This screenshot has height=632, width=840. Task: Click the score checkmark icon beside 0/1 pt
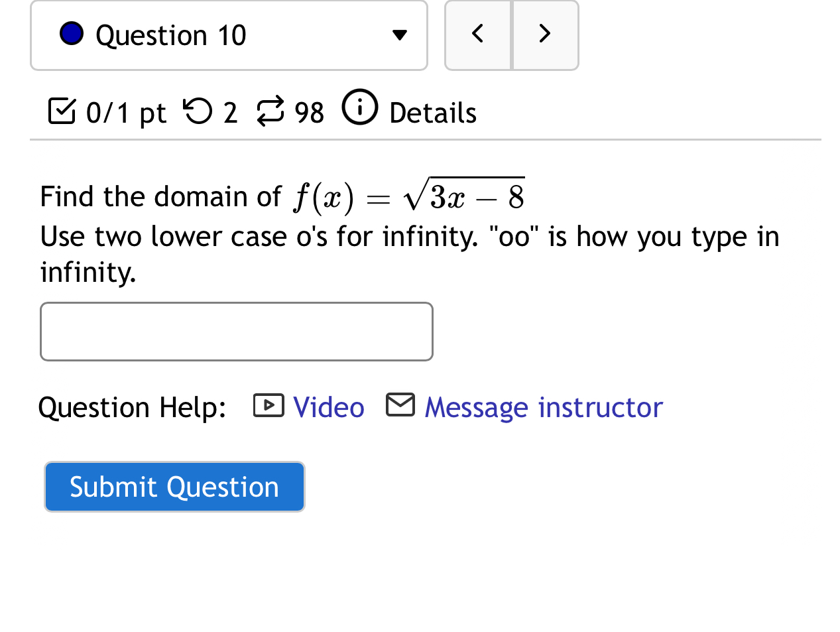(x=61, y=113)
